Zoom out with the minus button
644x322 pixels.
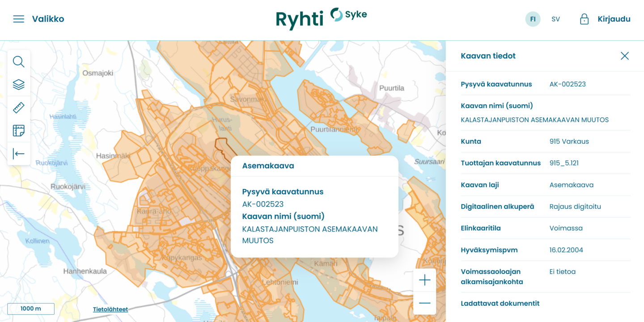(424, 303)
